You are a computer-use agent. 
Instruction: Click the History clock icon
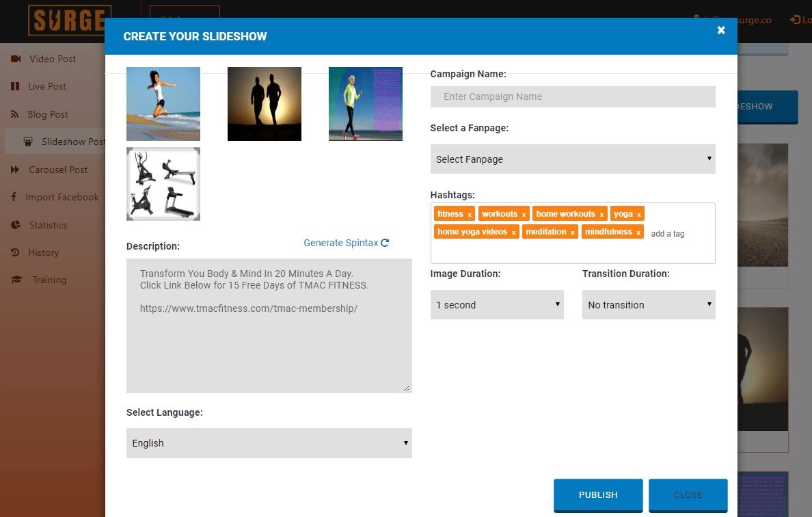[x=15, y=252]
